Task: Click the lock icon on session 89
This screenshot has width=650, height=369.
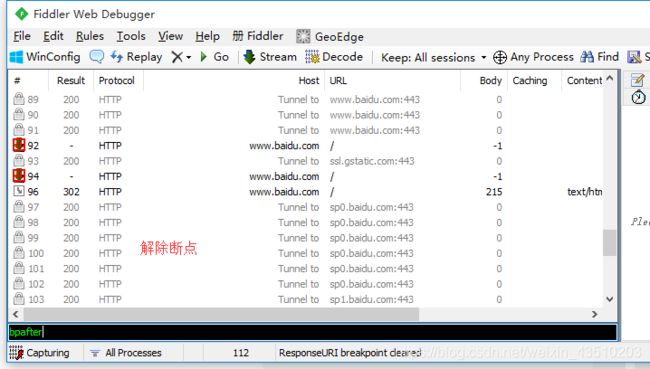Action: click(19, 99)
